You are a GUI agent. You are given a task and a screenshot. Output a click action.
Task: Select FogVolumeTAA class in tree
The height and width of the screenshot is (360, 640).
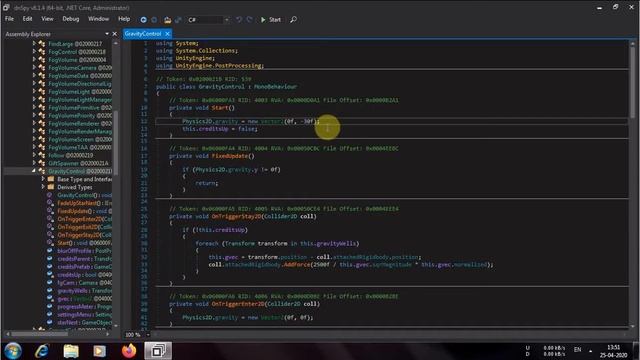[x=80, y=147]
